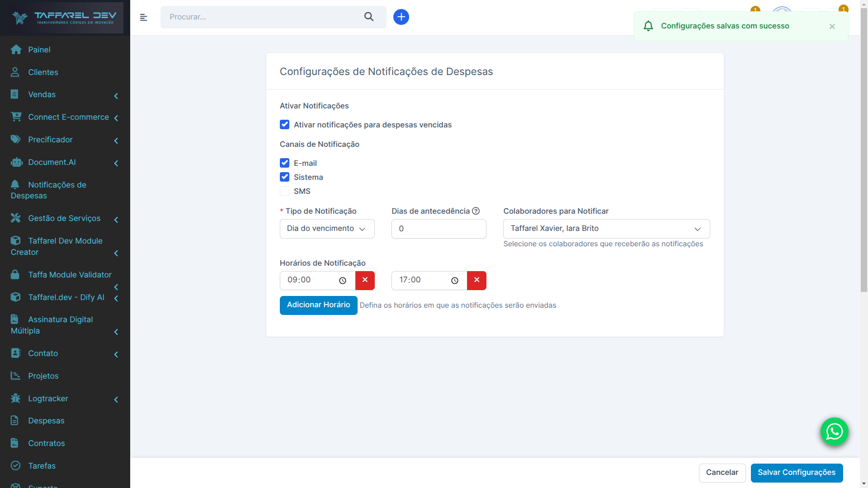
Task: Click Salvar Configurações button
Action: click(x=796, y=473)
